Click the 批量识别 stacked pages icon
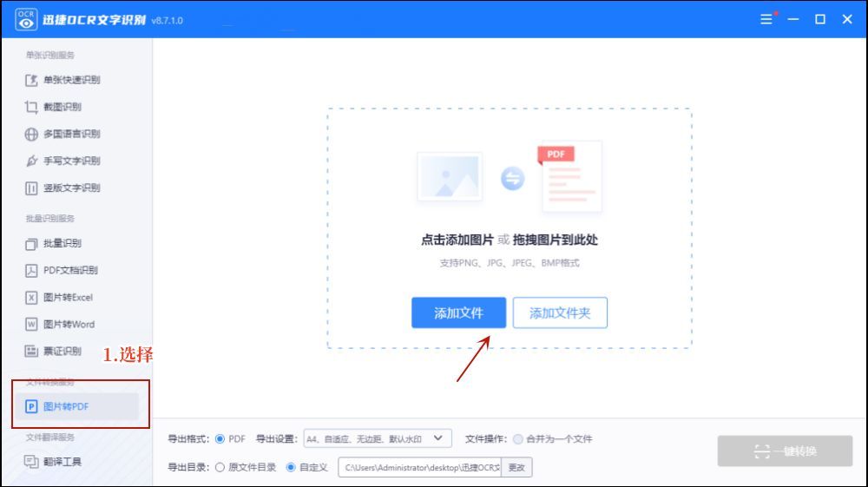 point(31,243)
